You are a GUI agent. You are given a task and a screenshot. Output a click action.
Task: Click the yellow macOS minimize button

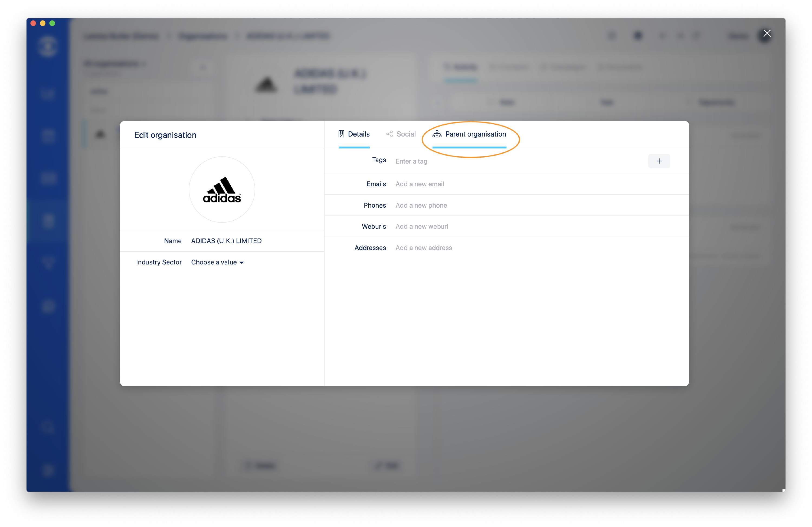point(43,23)
